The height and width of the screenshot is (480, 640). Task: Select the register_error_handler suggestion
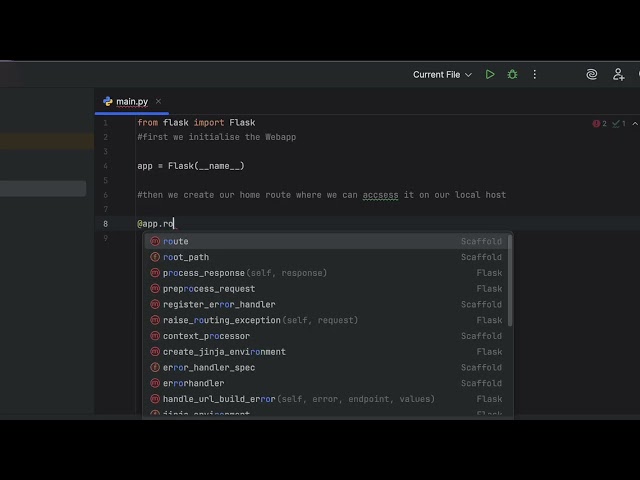tap(327, 304)
